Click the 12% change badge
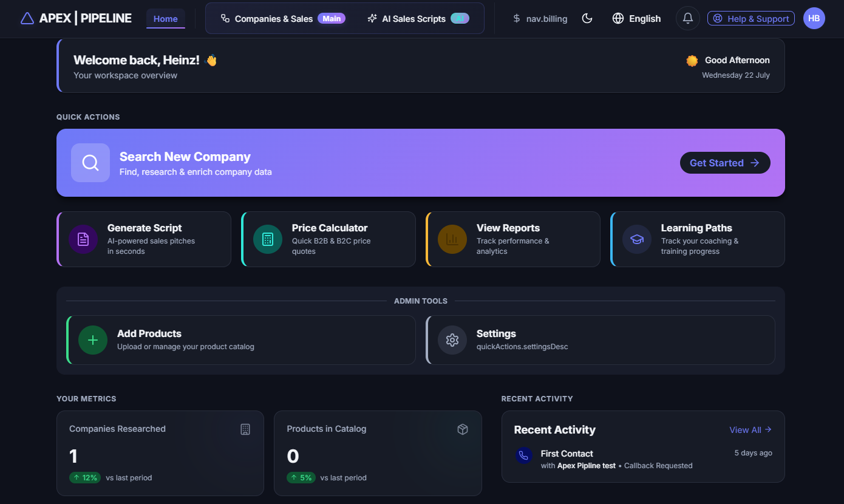 coord(85,478)
